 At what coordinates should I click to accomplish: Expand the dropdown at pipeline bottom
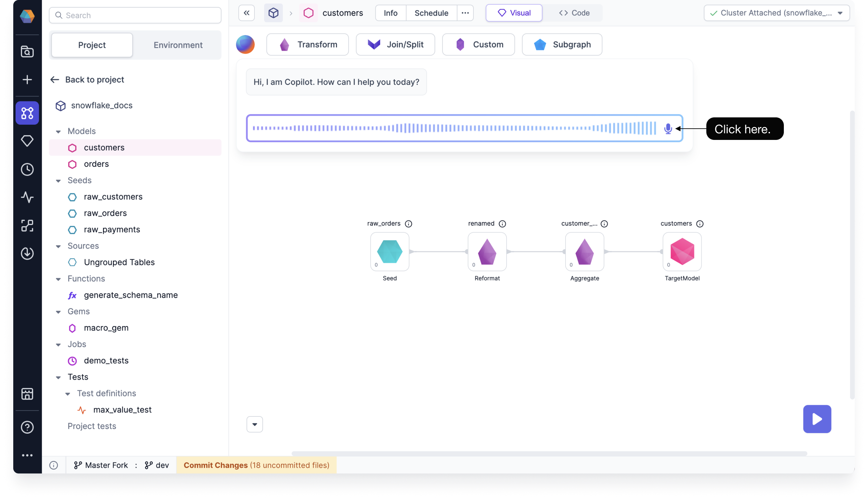coord(254,424)
